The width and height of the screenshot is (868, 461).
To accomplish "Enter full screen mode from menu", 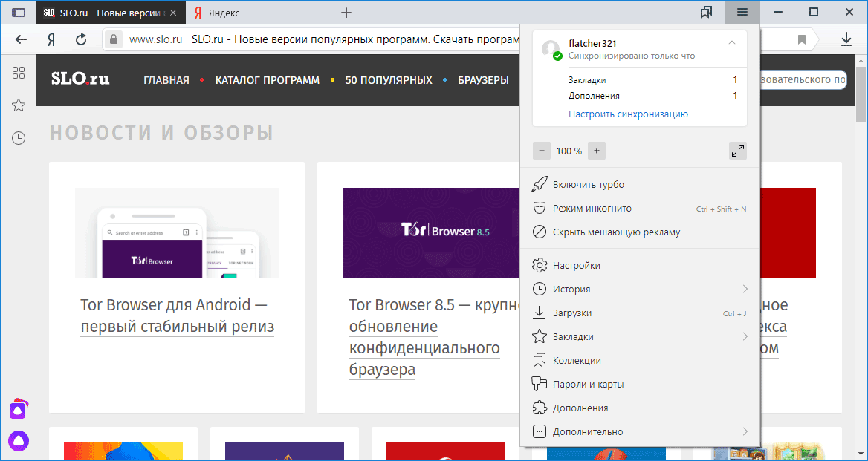I will [738, 151].
